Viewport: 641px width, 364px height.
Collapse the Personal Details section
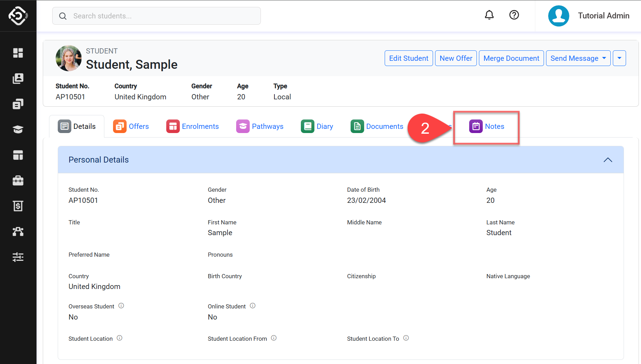tap(608, 160)
